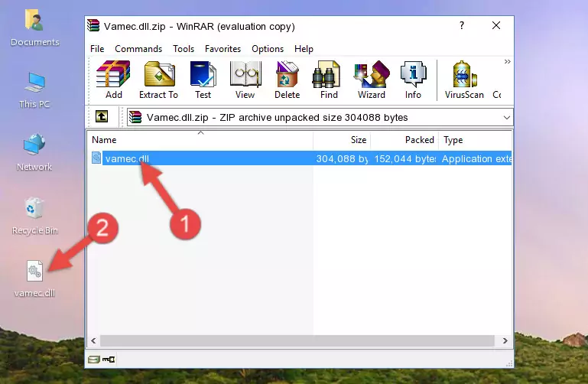Click the Application extension type cell
The width and height of the screenshot is (588, 384).
click(476, 158)
